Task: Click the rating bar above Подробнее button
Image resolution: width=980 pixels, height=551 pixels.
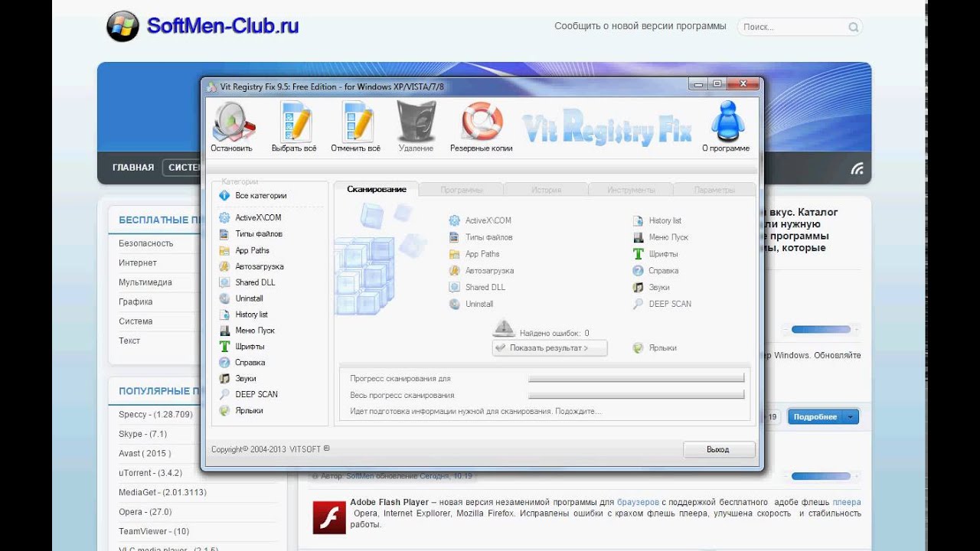Action: point(821,329)
